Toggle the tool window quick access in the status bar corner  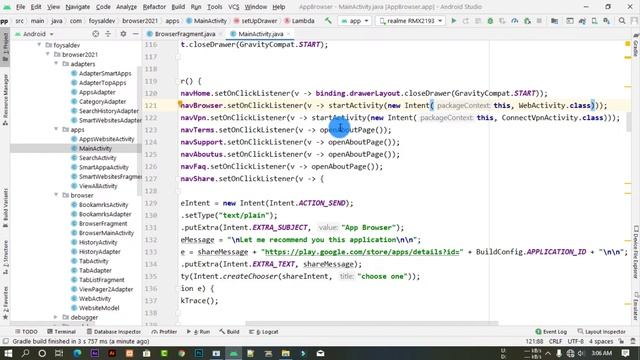(5, 341)
